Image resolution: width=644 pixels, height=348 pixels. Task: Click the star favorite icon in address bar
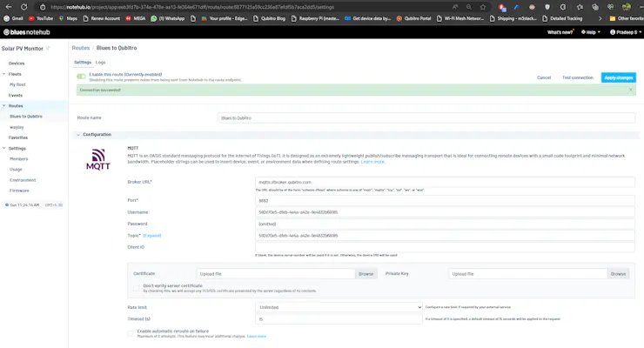coord(483,7)
